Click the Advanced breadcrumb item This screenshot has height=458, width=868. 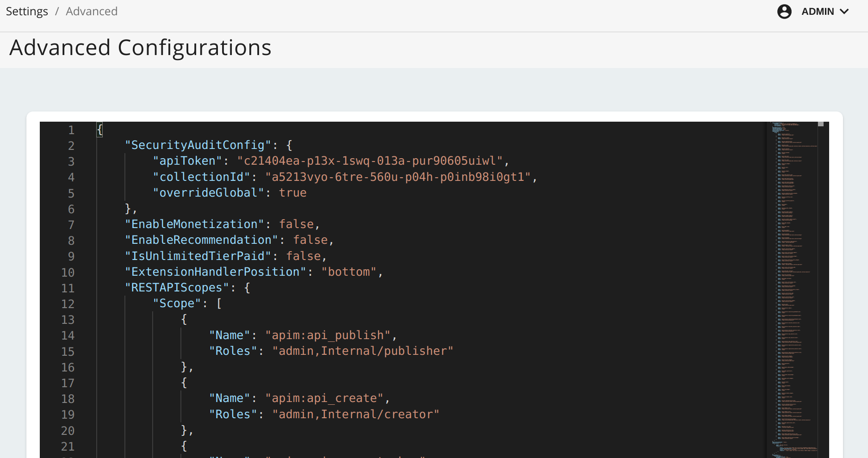(x=92, y=12)
